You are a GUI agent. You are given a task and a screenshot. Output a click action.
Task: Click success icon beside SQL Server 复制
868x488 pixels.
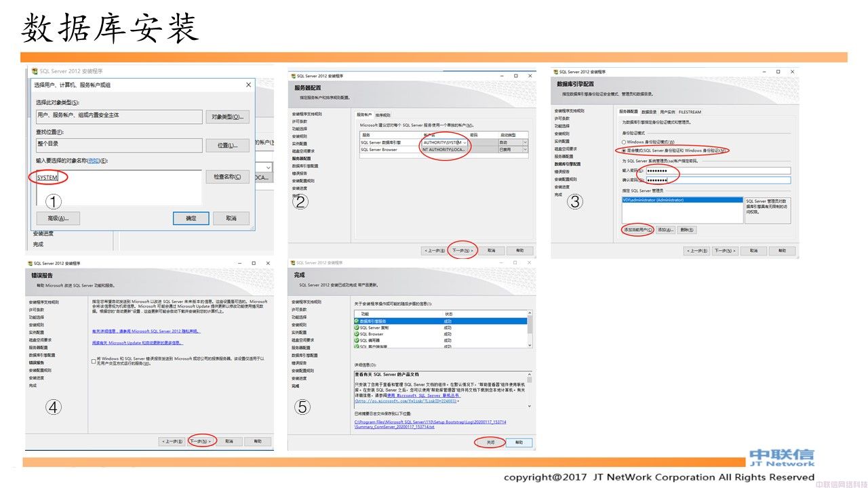click(357, 327)
